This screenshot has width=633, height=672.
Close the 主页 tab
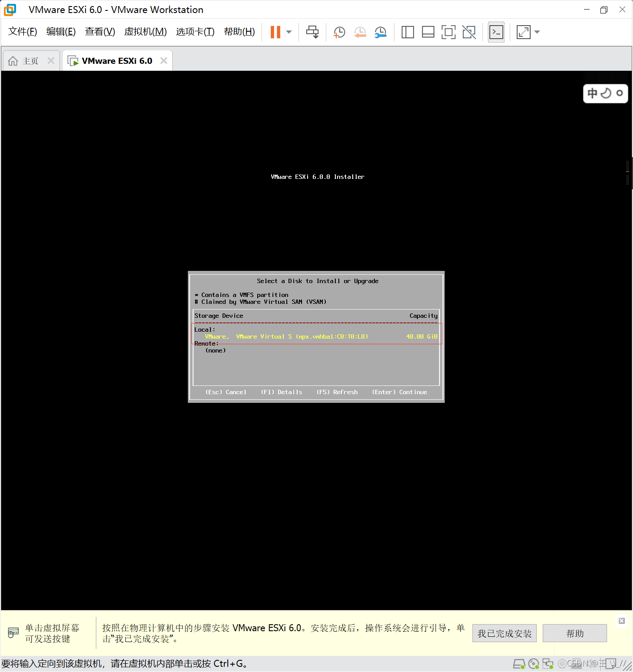(x=51, y=61)
